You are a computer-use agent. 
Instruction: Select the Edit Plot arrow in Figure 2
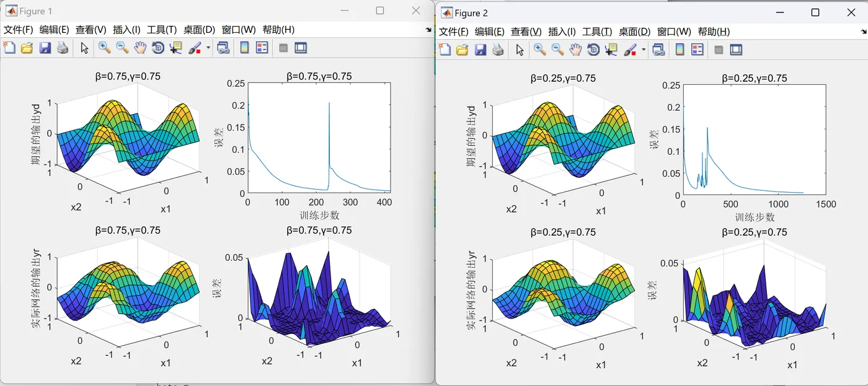(x=520, y=50)
